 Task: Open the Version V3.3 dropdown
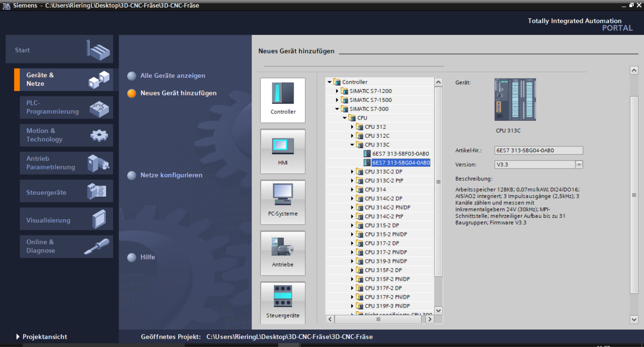pyautogui.click(x=579, y=165)
